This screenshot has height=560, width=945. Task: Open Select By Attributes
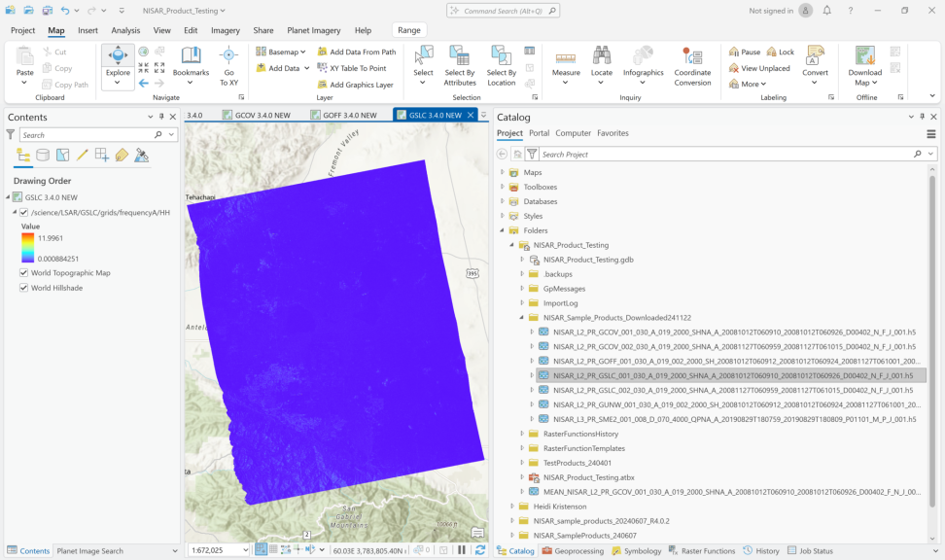(459, 66)
